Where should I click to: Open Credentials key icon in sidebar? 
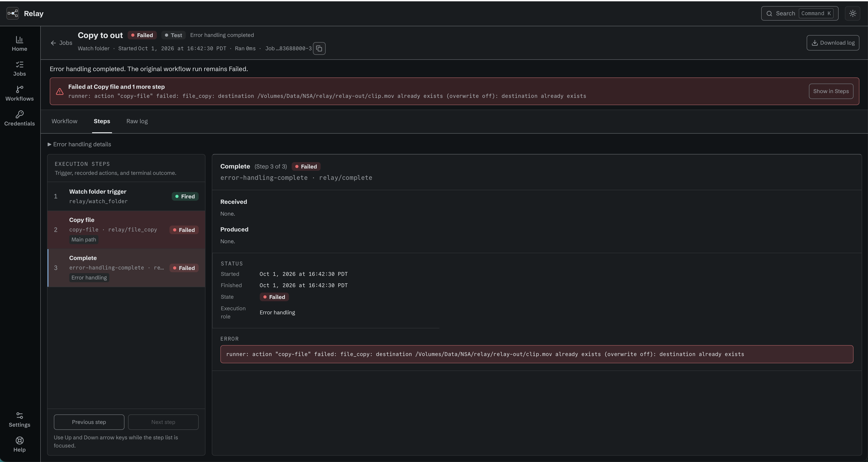tap(19, 115)
